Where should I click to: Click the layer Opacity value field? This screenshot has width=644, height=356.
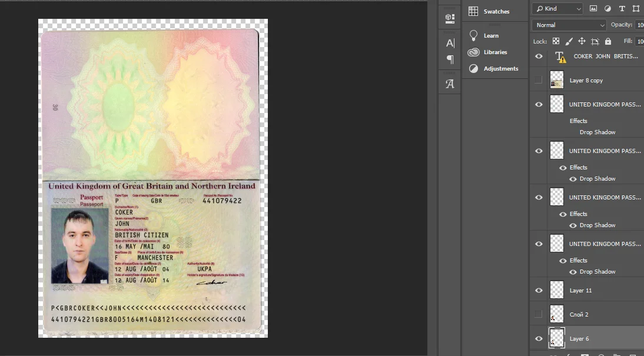[639, 25]
